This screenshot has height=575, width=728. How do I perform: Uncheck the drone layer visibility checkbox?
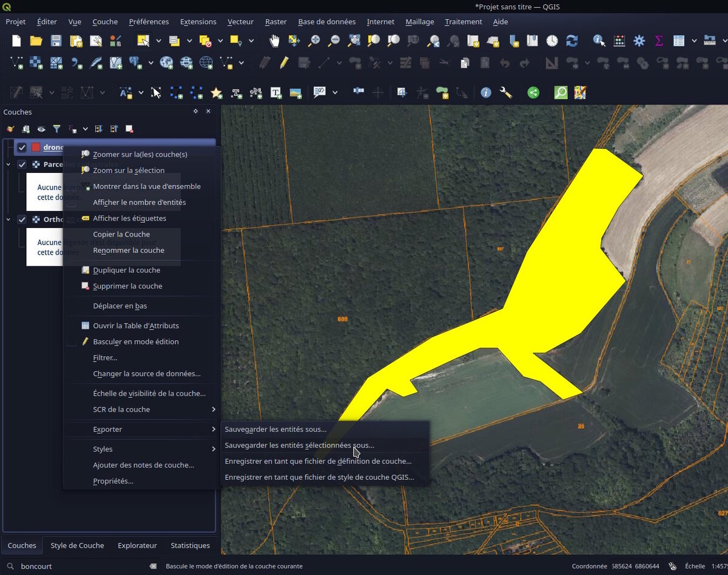pos(22,147)
